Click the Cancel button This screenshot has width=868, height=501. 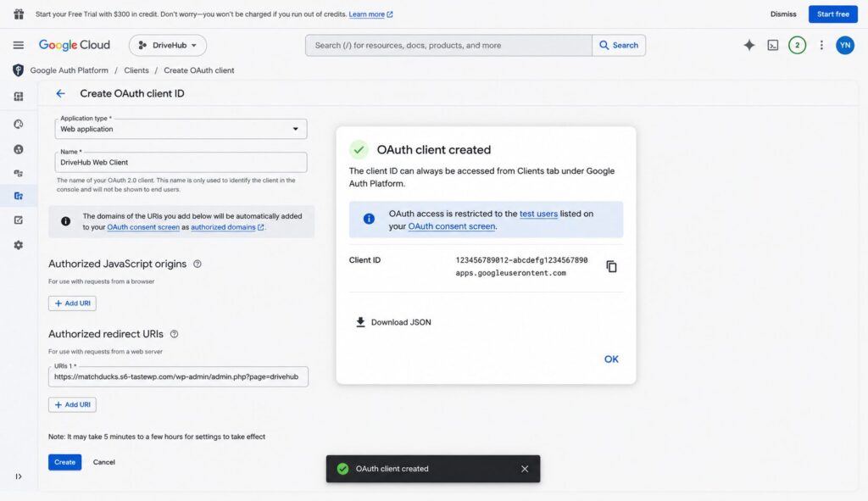104,462
